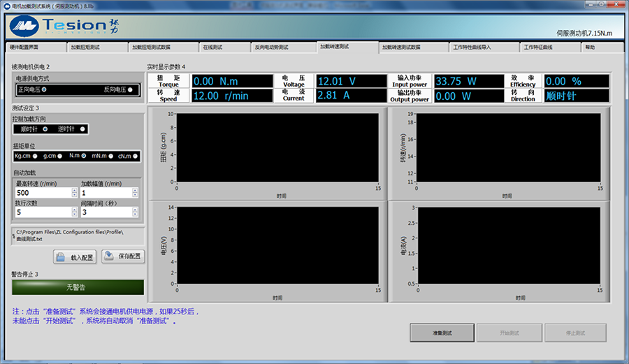The height and width of the screenshot is (364, 629).
Task: Click the 停止测试 stop test button
Action: point(575,333)
